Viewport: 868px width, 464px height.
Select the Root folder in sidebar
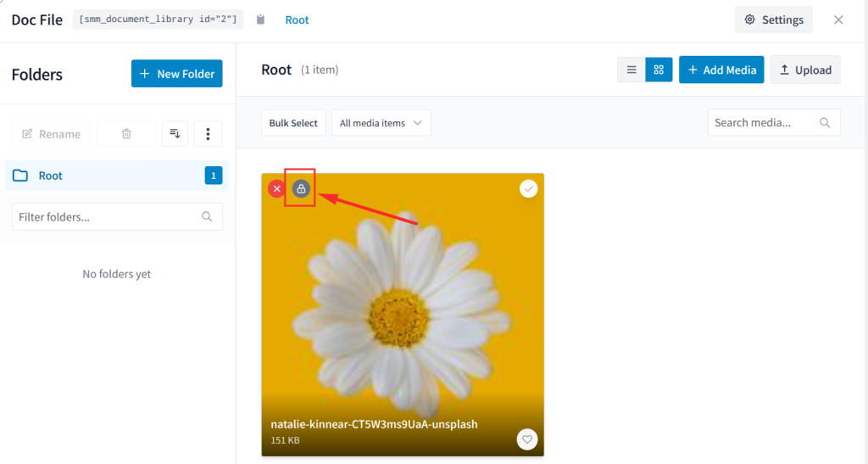[117, 176]
